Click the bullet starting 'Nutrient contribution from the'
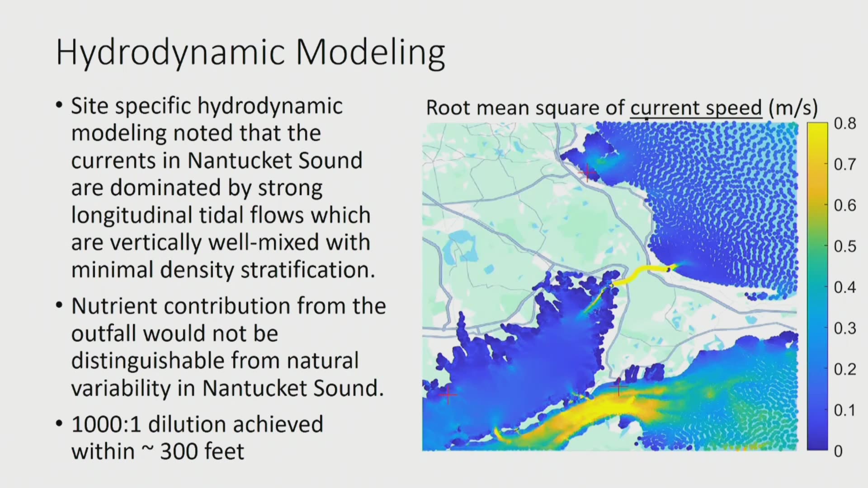The width and height of the screenshot is (868, 488). tap(222, 347)
